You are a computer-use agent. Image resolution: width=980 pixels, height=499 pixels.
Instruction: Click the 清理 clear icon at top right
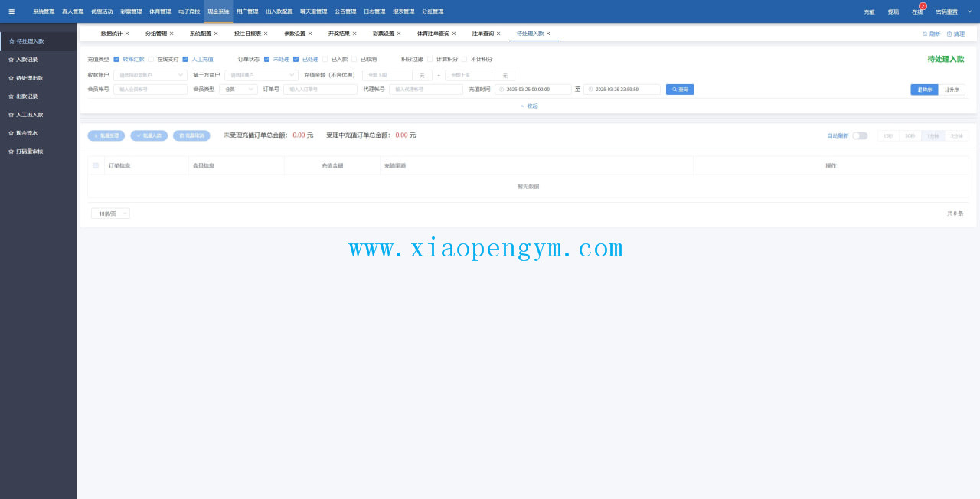tap(949, 34)
